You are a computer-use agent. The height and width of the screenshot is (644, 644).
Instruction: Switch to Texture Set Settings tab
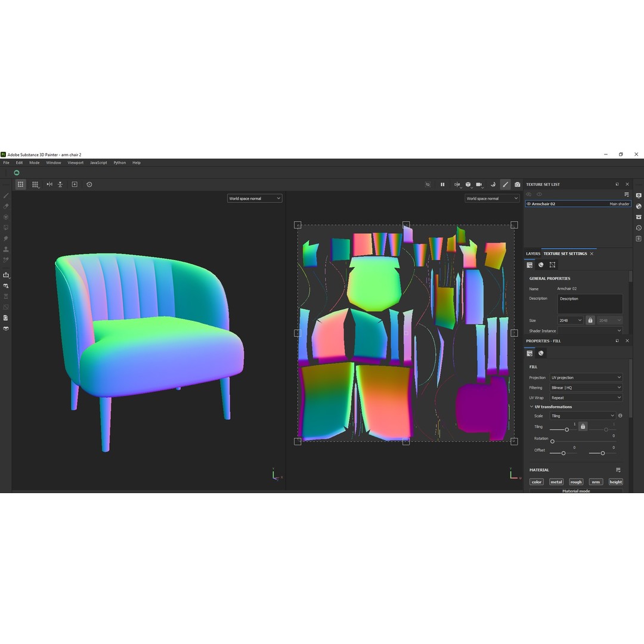[x=565, y=253]
